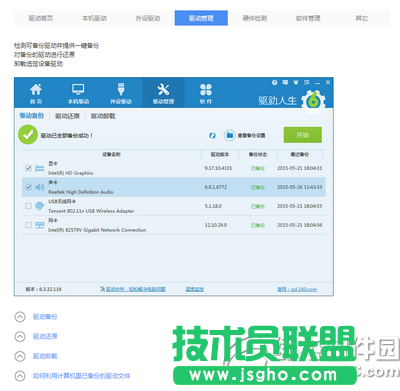Switch to the 外设驱动 page tab at top
The width and height of the screenshot is (400, 391).
tap(148, 18)
